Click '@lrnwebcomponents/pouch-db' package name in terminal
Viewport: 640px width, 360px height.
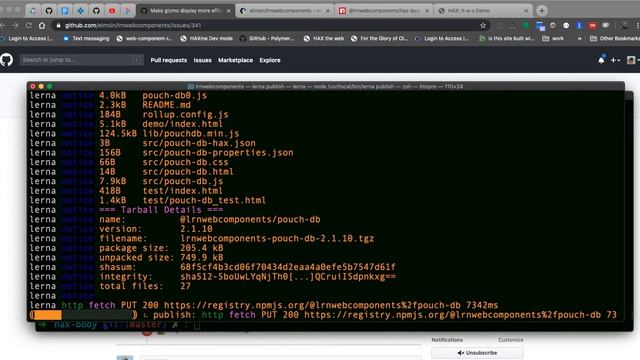(x=250, y=220)
